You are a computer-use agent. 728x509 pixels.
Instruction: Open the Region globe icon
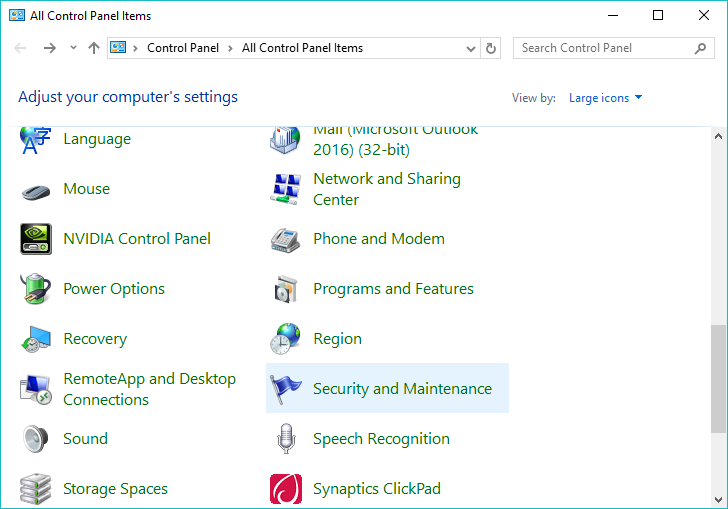tap(286, 339)
